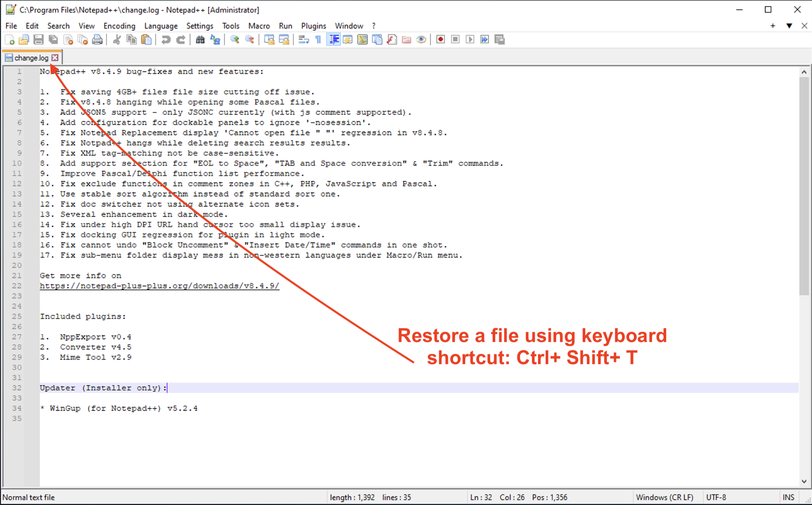Click the Zoom In toolbar icon
This screenshot has width=812, height=505.
tap(235, 40)
